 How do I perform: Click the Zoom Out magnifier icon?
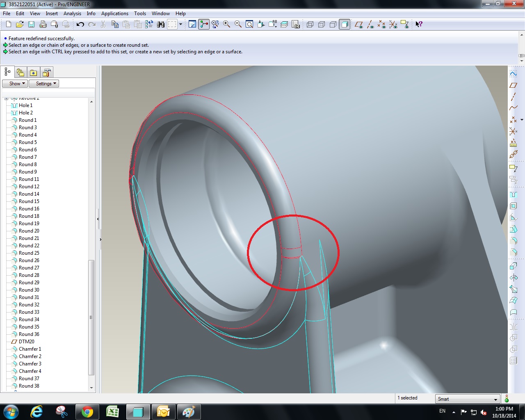pos(238,25)
